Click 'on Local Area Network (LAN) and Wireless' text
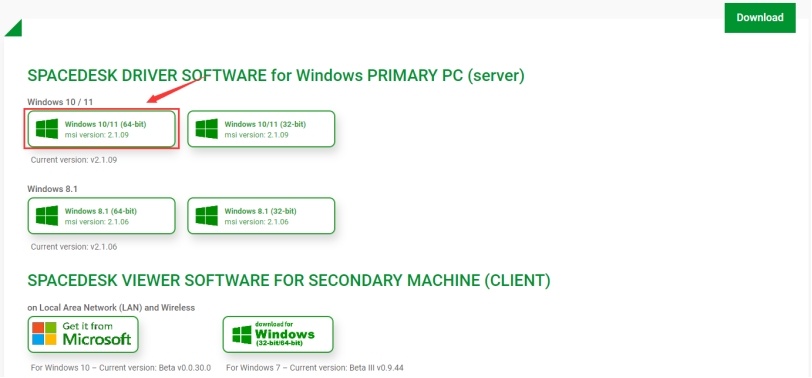 [111, 308]
